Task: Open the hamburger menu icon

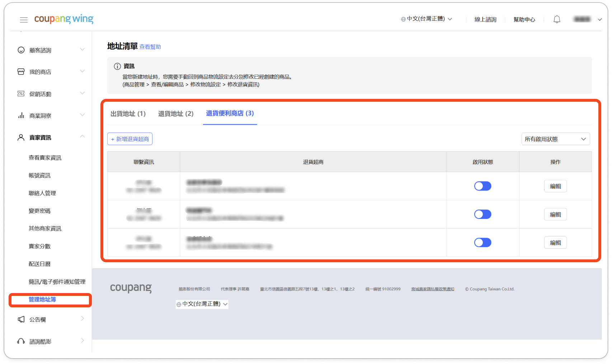Action: 24,20
